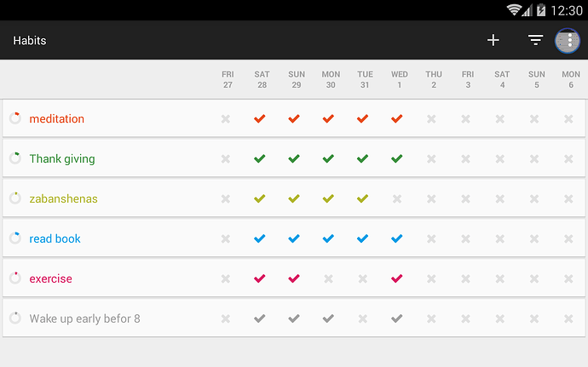Open the three-dot overflow menu
This screenshot has height=367, width=588.
tap(569, 40)
